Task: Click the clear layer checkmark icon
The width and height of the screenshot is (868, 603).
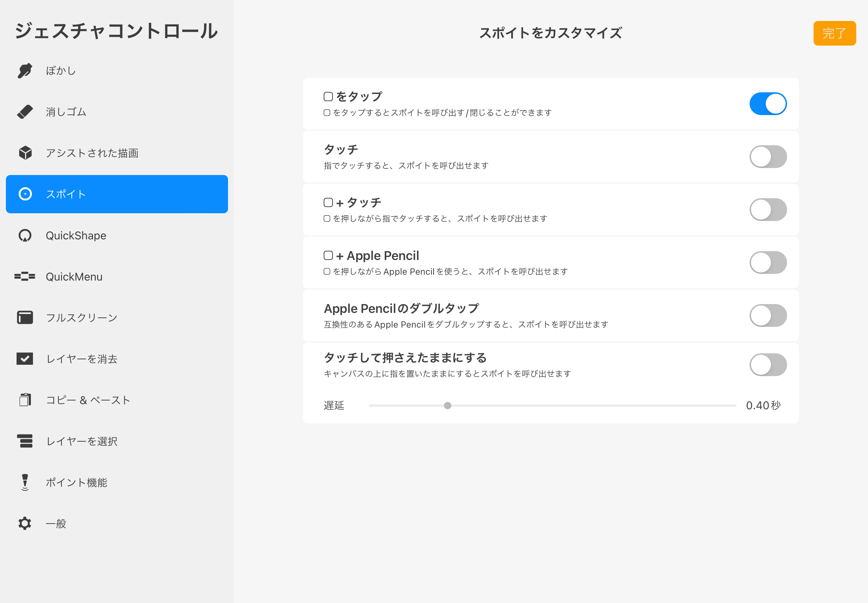Action: click(25, 359)
